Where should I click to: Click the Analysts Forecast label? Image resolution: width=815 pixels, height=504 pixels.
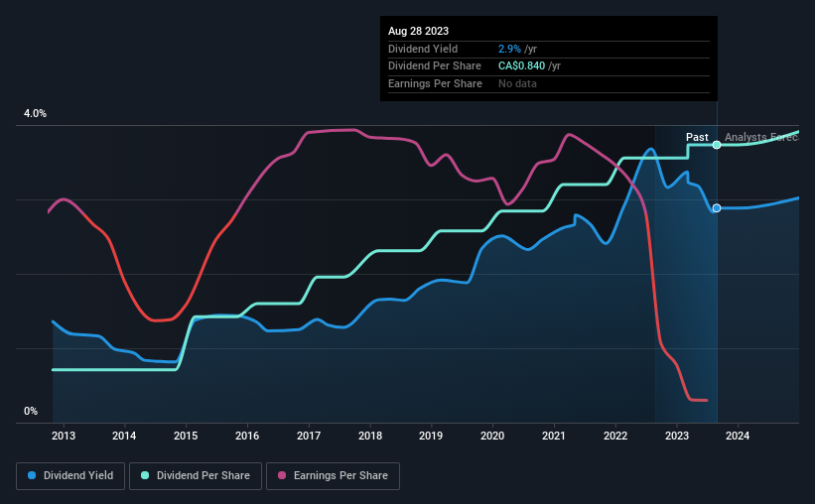(761, 137)
